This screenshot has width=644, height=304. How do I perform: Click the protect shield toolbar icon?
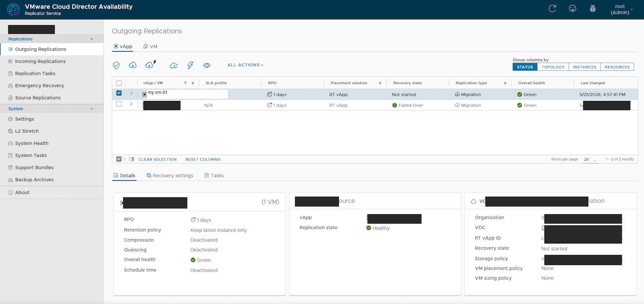click(x=116, y=65)
